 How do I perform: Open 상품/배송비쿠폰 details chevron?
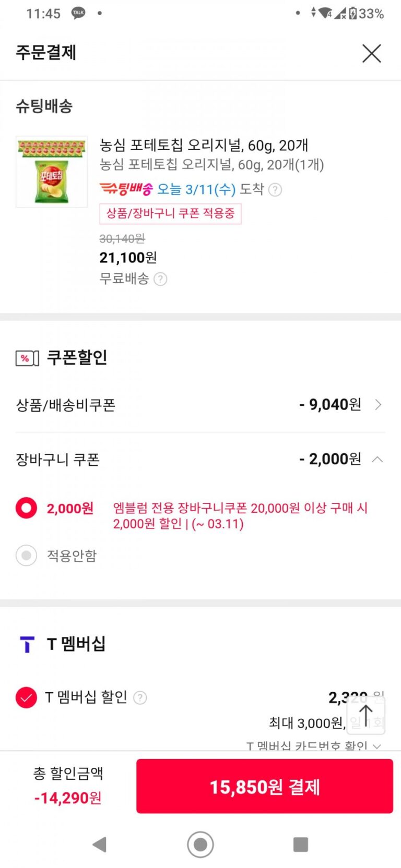(379, 405)
